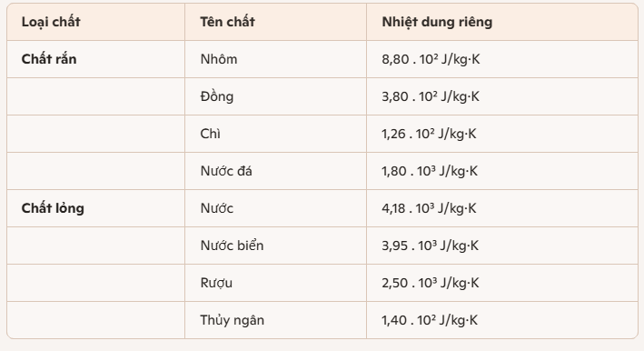Select the value 2,50 . 10³ J/kg·K

(431, 283)
